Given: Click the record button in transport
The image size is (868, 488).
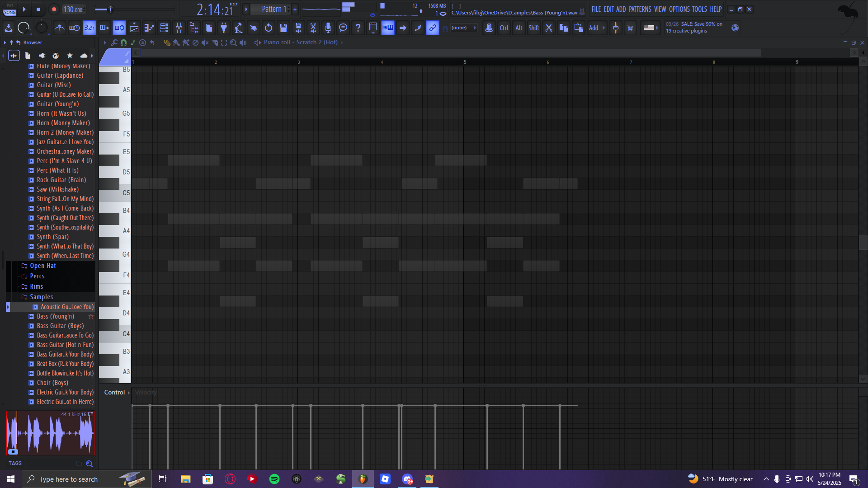Looking at the screenshot, I should click(54, 9).
